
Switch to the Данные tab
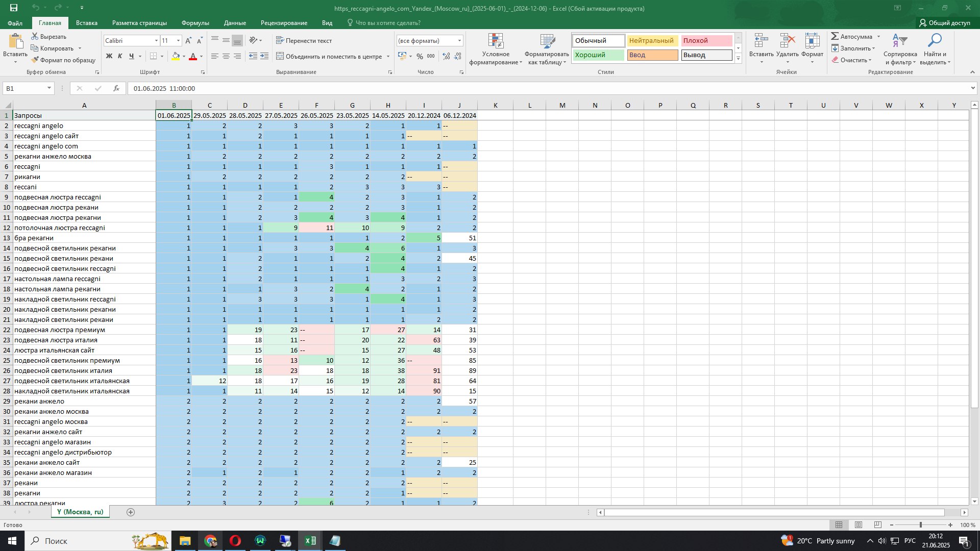235,23
